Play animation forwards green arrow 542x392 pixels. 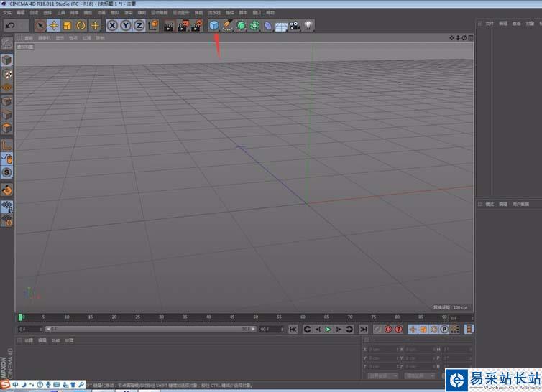328,330
